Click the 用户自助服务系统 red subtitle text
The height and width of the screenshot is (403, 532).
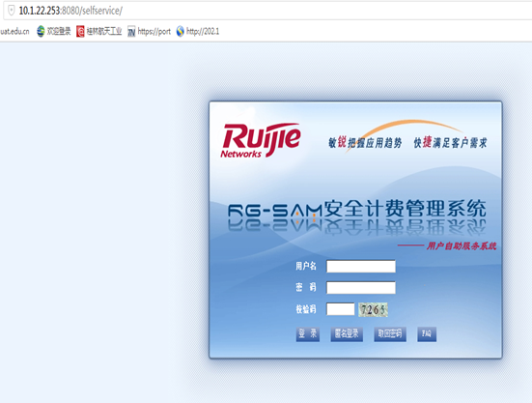coord(462,245)
